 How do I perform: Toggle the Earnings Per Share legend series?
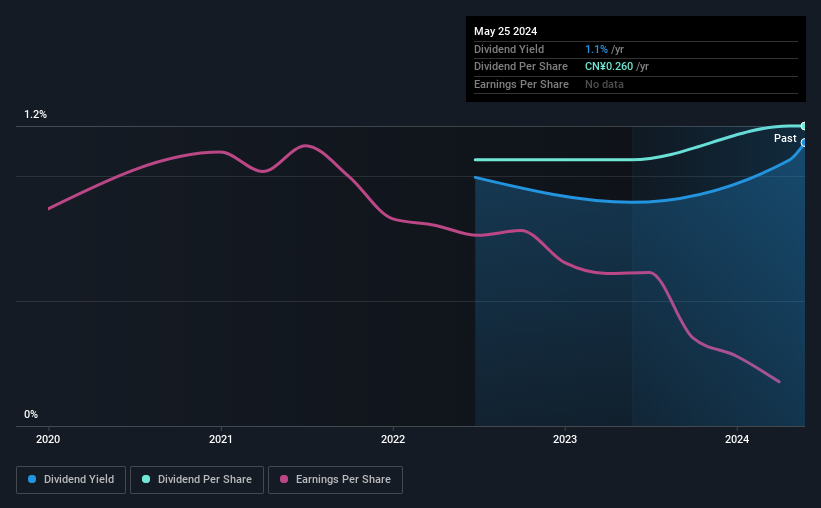[x=335, y=479]
